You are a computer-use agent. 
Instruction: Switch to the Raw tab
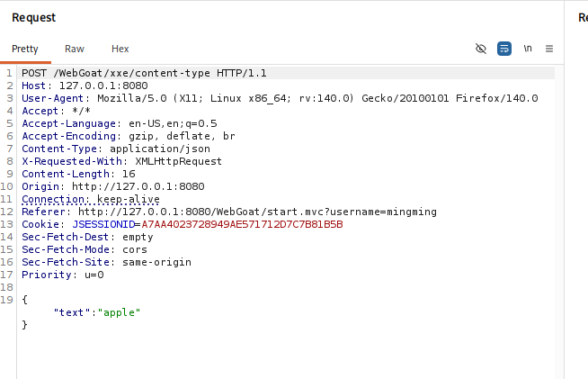pyautogui.click(x=75, y=49)
